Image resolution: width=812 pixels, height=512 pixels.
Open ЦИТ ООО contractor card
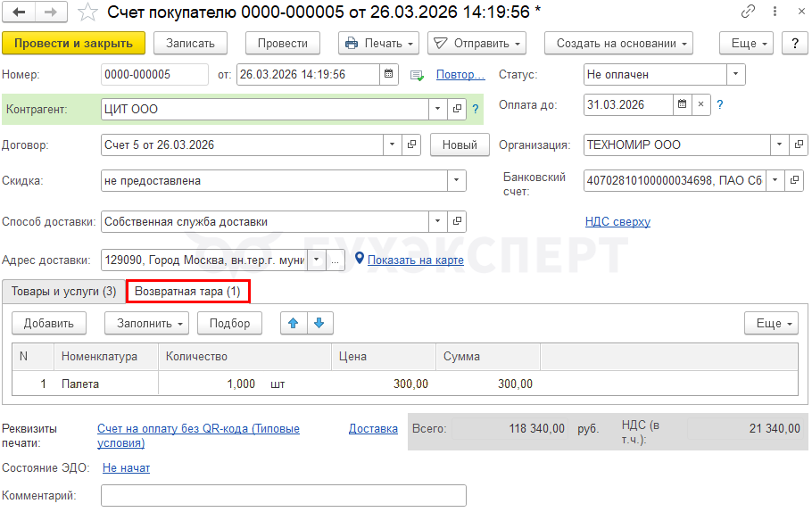[457, 109]
